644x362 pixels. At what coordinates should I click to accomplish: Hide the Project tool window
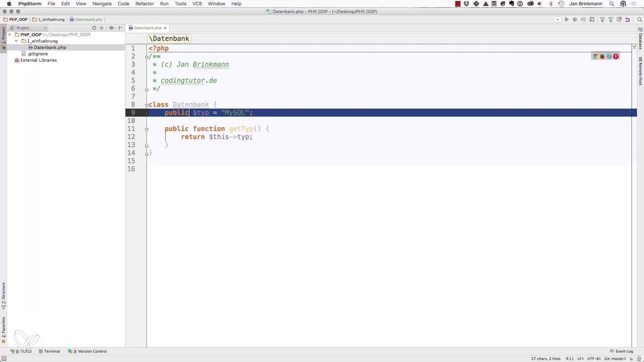tap(121, 28)
